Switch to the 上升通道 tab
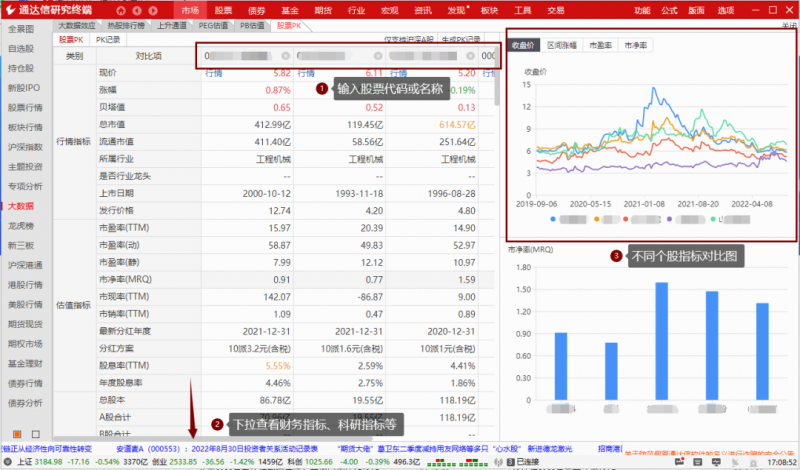This screenshot has height=470, width=800. 171,26
